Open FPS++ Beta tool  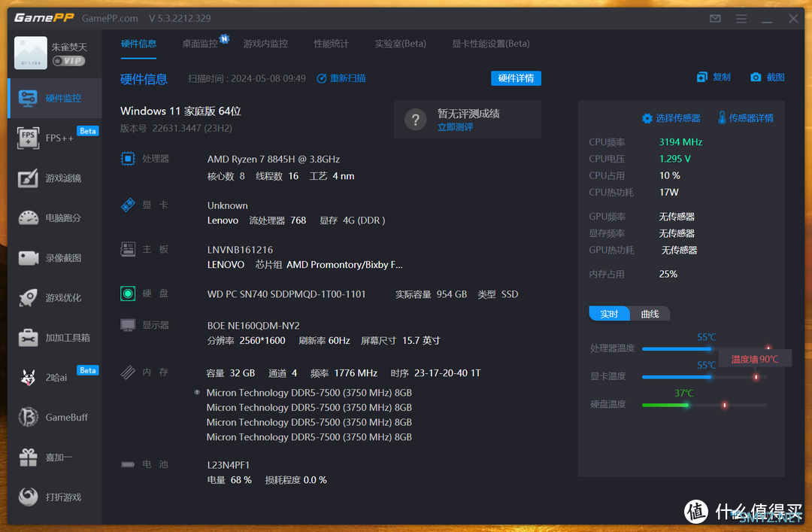pos(55,138)
